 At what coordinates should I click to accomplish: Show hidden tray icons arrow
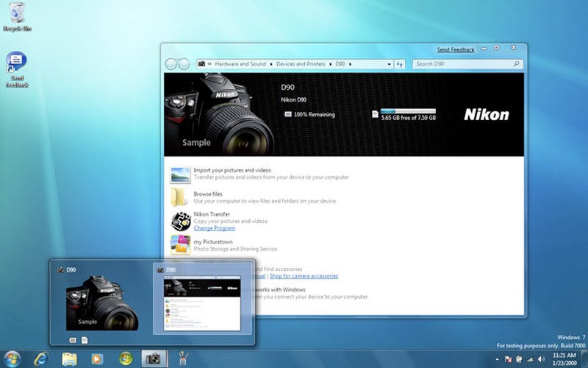(x=498, y=359)
